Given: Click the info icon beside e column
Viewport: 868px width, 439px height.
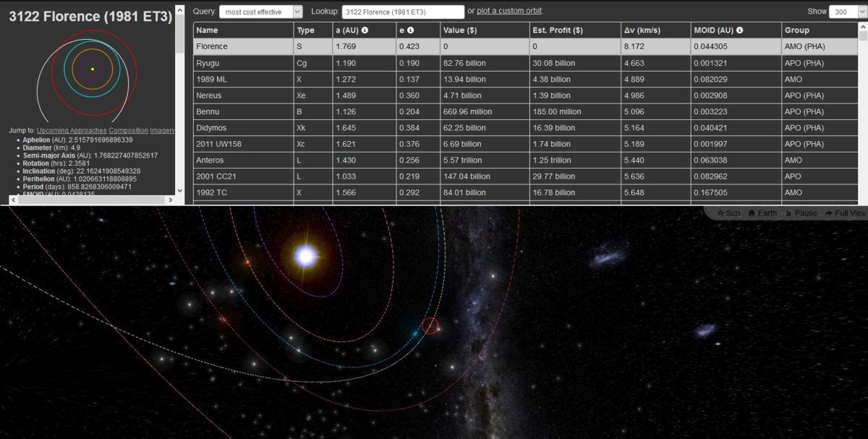Looking at the screenshot, I should [x=410, y=30].
